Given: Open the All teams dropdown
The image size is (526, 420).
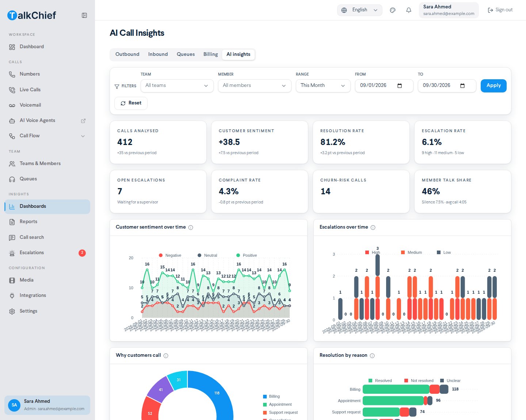Looking at the screenshot, I should click(177, 86).
